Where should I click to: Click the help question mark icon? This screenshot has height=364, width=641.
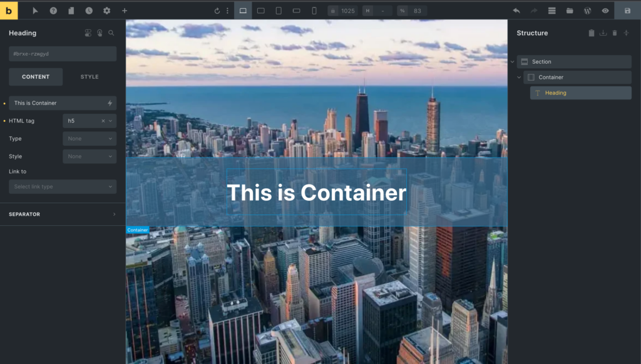click(53, 11)
